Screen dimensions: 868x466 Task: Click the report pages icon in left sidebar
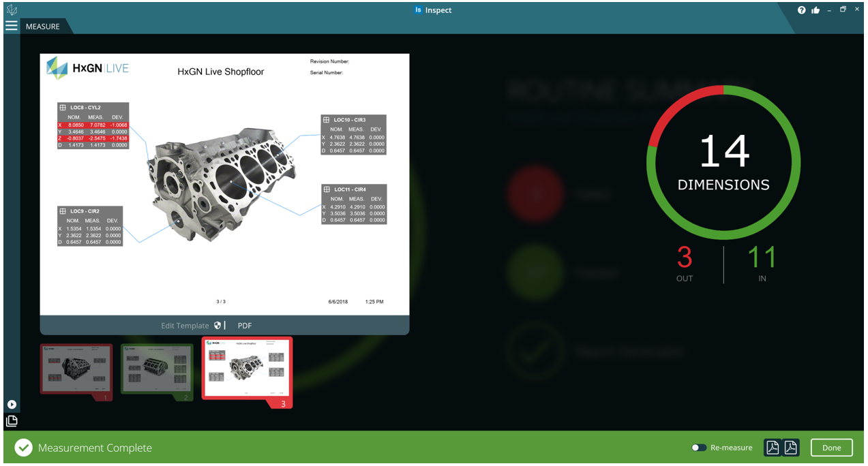click(x=12, y=420)
